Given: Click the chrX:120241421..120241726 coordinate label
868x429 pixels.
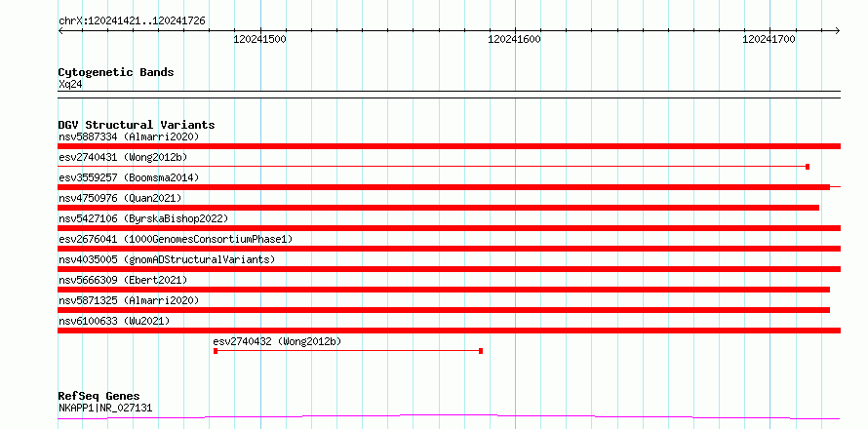Looking at the screenshot, I should 132,20.
